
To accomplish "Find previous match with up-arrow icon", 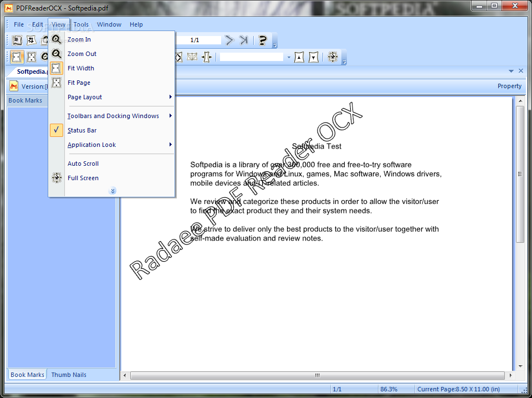I will point(299,57).
